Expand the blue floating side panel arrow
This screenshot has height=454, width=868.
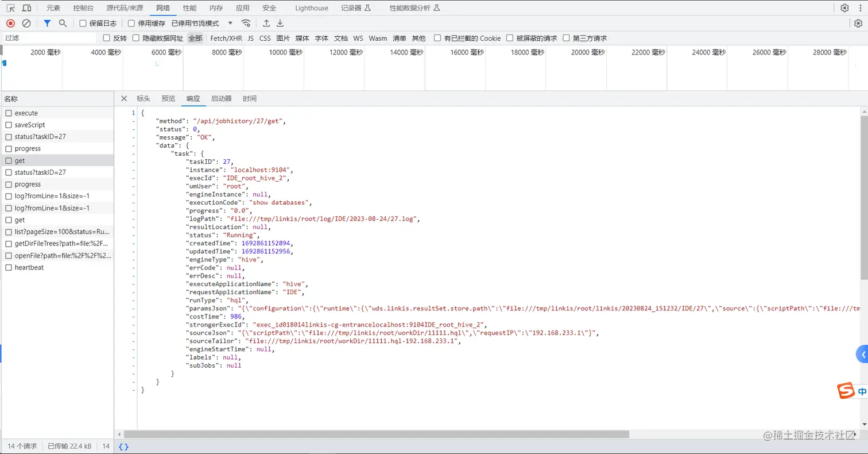(x=862, y=355)
